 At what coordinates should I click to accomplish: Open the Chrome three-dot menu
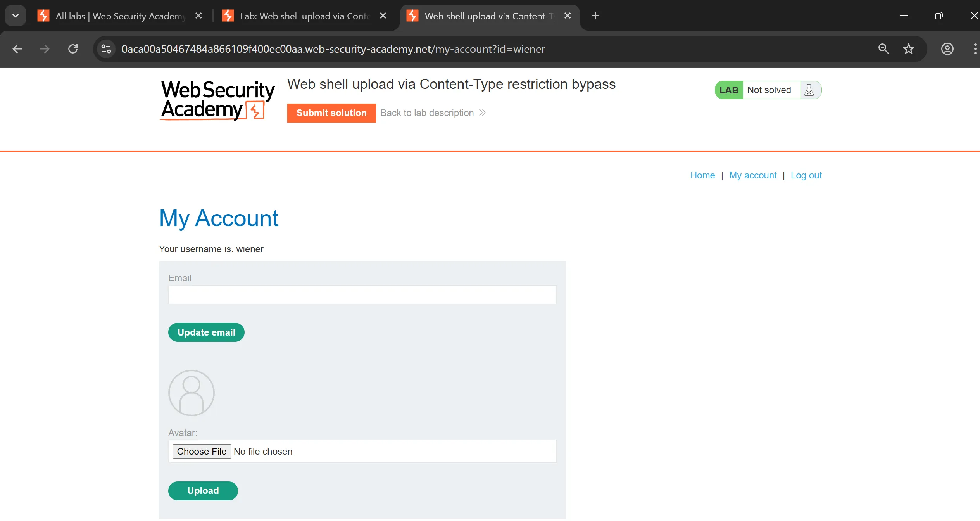[975, 49]
